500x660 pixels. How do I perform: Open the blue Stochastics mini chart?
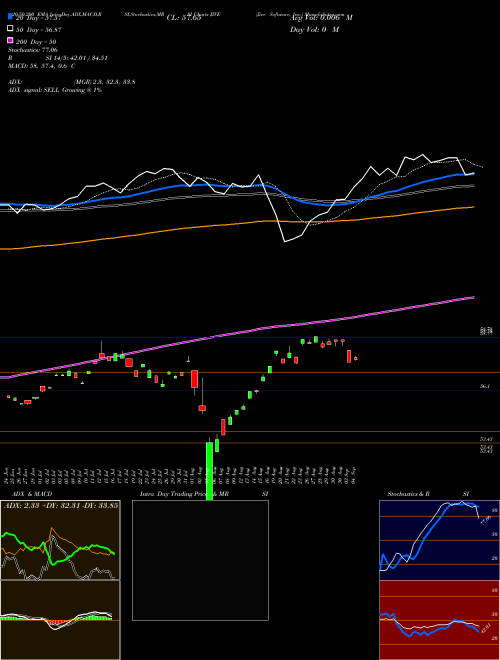coord(439,540)
